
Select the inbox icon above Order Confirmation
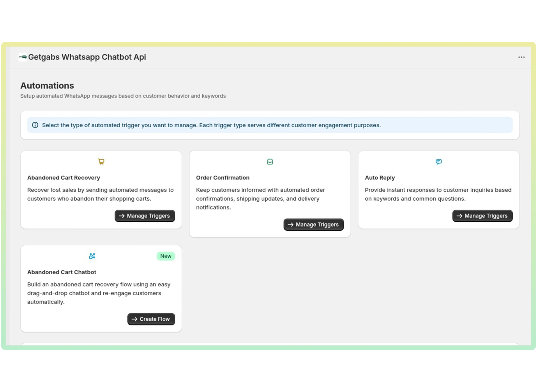coord(270,162)
